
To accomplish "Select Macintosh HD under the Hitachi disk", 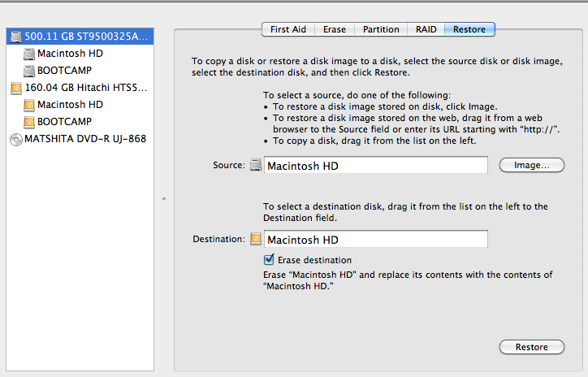I will pos(80,105).
